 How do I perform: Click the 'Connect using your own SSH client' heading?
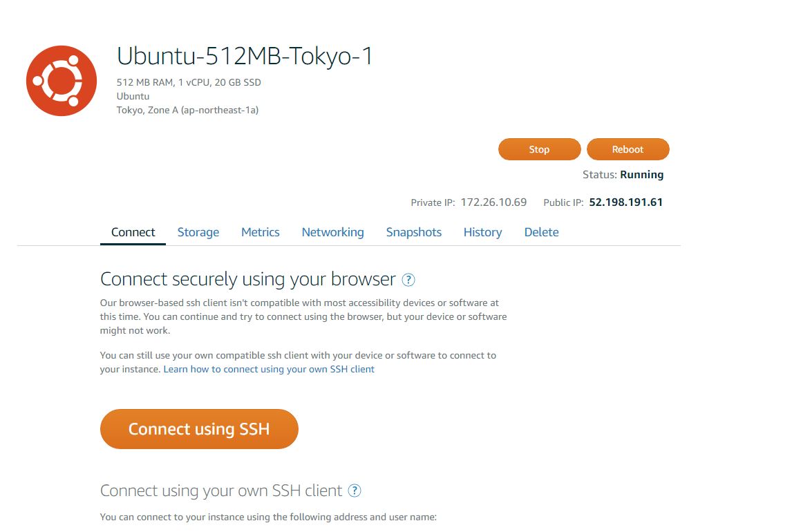(x=221, y=491)
